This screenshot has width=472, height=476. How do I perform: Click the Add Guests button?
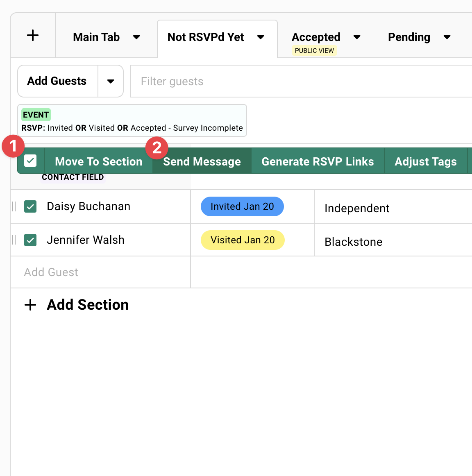pos(57,81)
